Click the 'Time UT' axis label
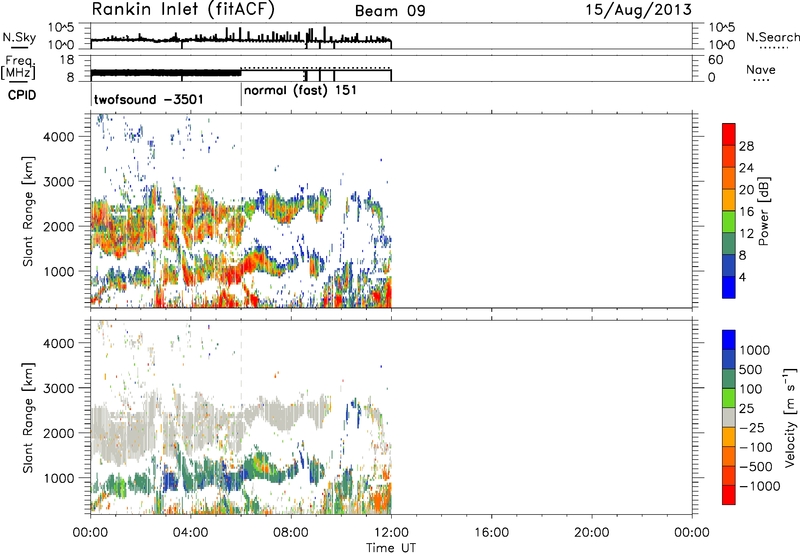The width and height of the screenshot is (800, 554). (x=391, y=548)
